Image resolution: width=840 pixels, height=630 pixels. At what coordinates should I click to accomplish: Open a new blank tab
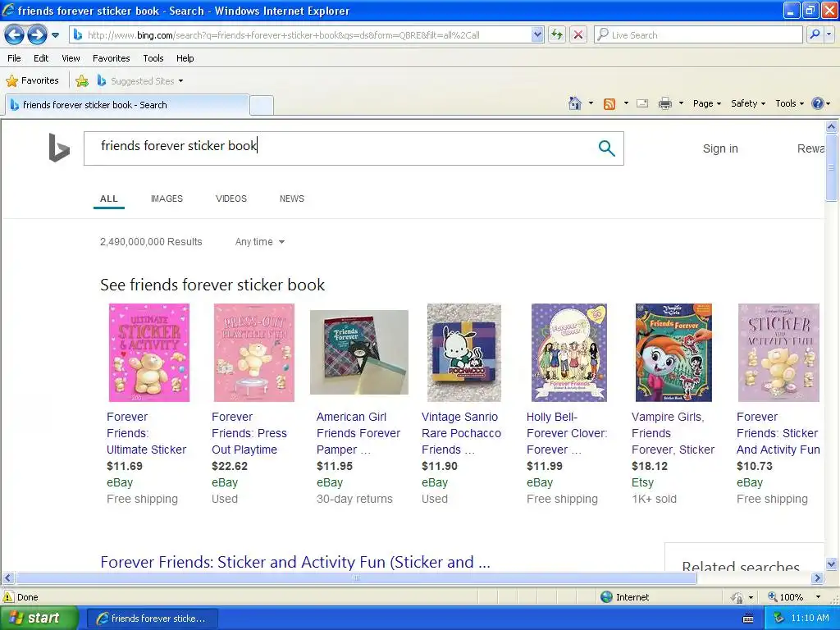point(262,105)
